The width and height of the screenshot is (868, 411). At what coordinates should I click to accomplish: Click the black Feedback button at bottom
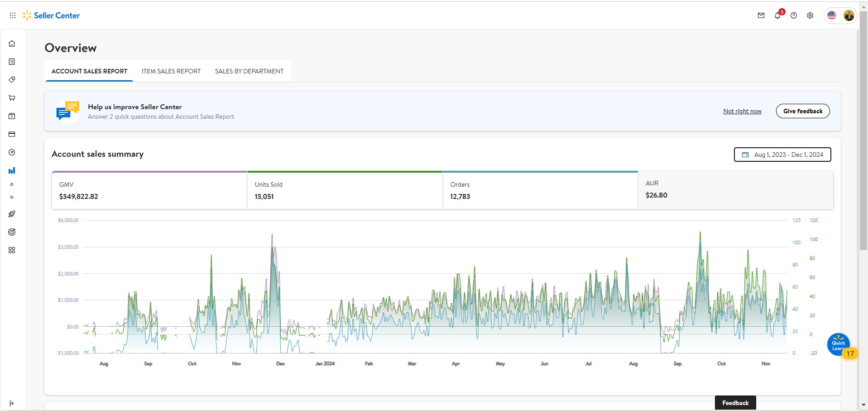point(735,403)
